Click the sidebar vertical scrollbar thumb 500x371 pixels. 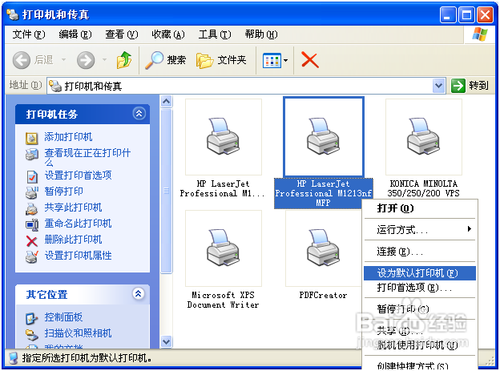click(166, 191)
